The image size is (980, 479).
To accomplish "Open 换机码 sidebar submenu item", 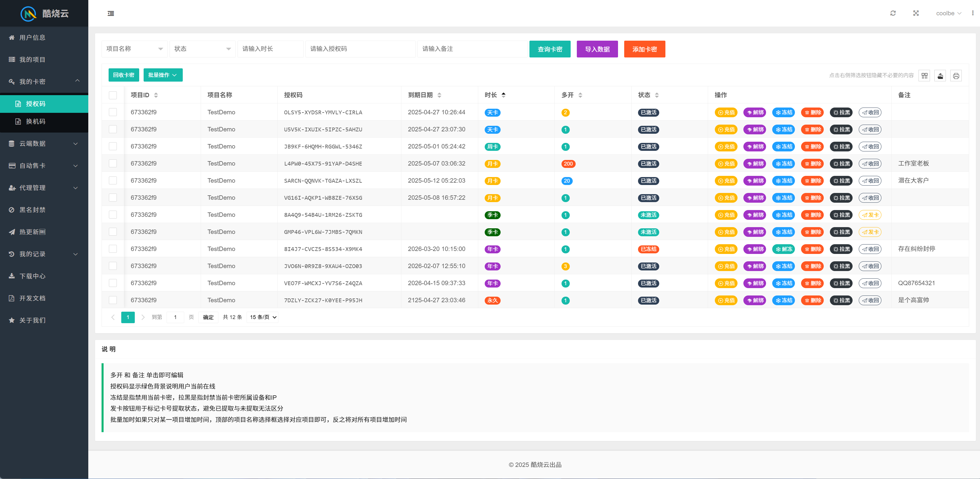I will pos(35,121).
